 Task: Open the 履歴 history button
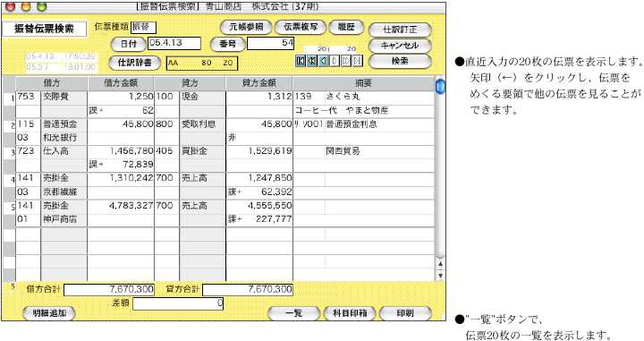(346, 27)
